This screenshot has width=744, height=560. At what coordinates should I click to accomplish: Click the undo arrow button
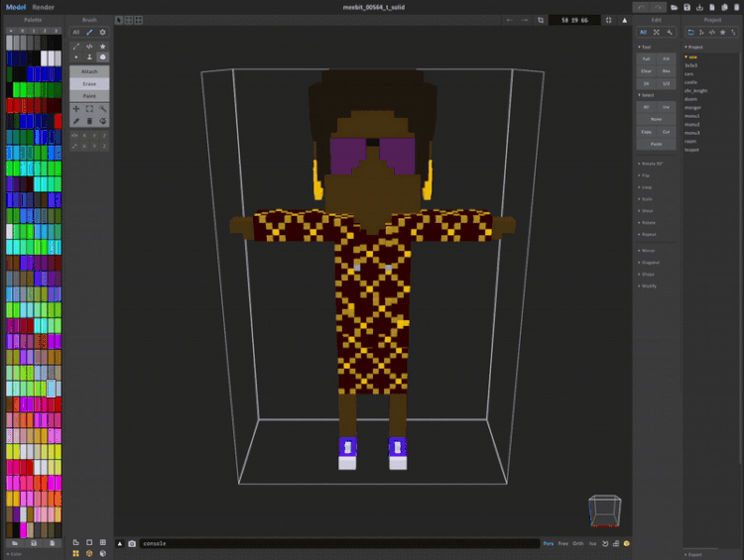[642, 7]
